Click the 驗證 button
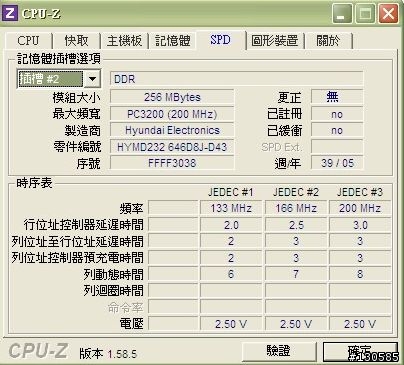Image resolution: width=404 pixels, height=365 pixels. (279, 351)
